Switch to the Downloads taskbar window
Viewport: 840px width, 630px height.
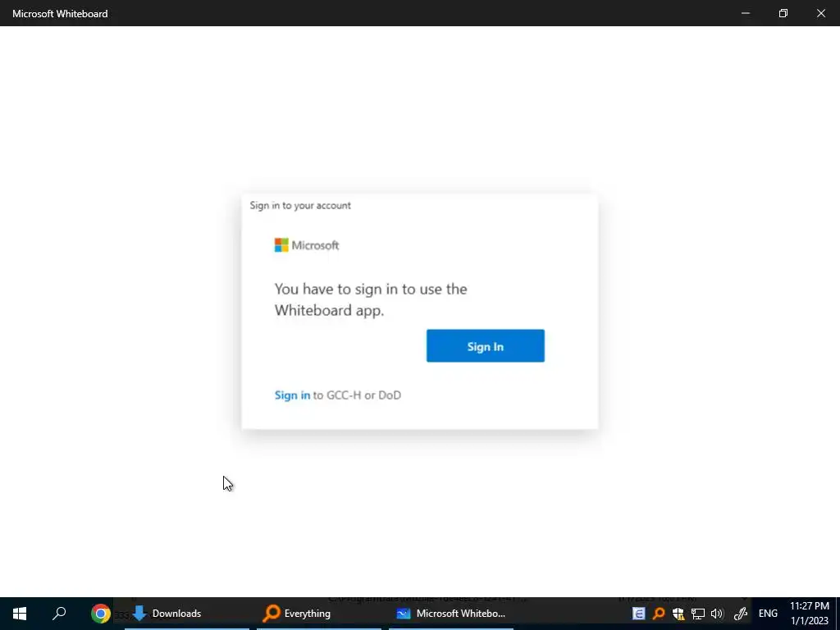(186, 614)
